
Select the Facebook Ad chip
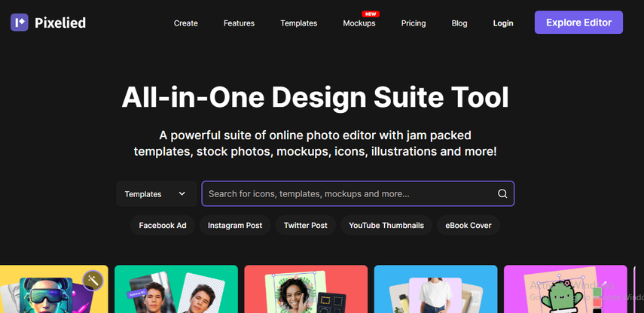click(163, 225)
